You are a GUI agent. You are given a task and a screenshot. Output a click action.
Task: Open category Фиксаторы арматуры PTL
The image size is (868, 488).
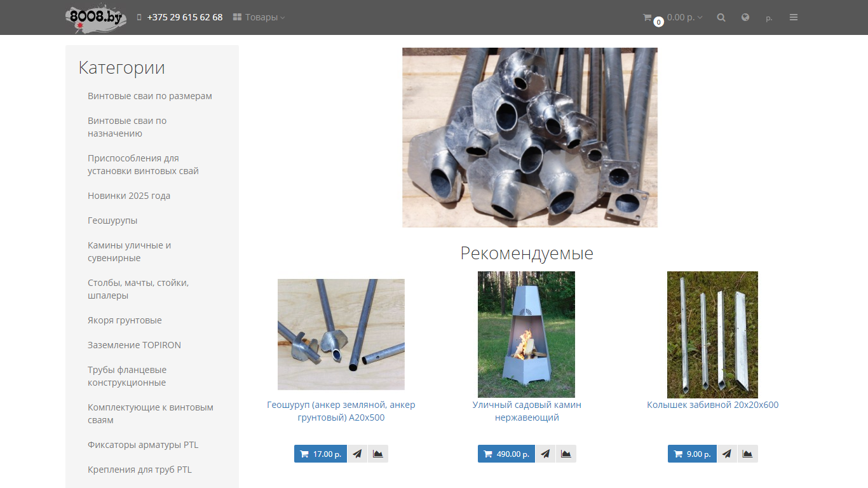pyautogui.click(x=143, y=445)
